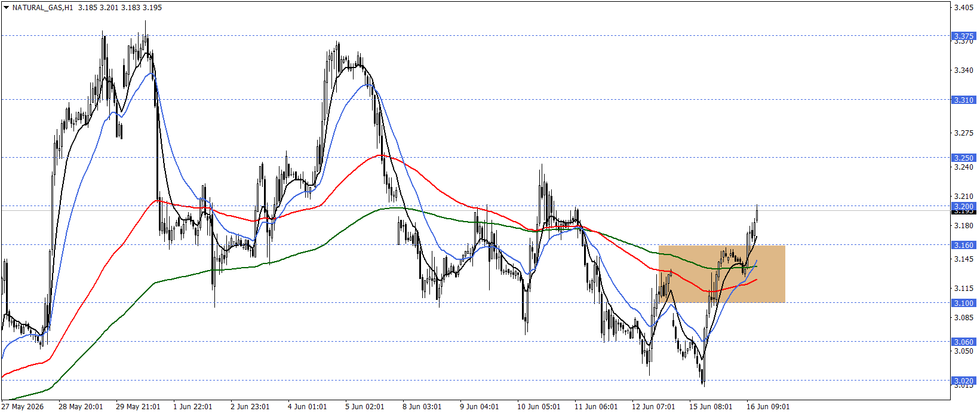Click the 3.060 price level label
980x414 pixels.
(x=963, y=342)
